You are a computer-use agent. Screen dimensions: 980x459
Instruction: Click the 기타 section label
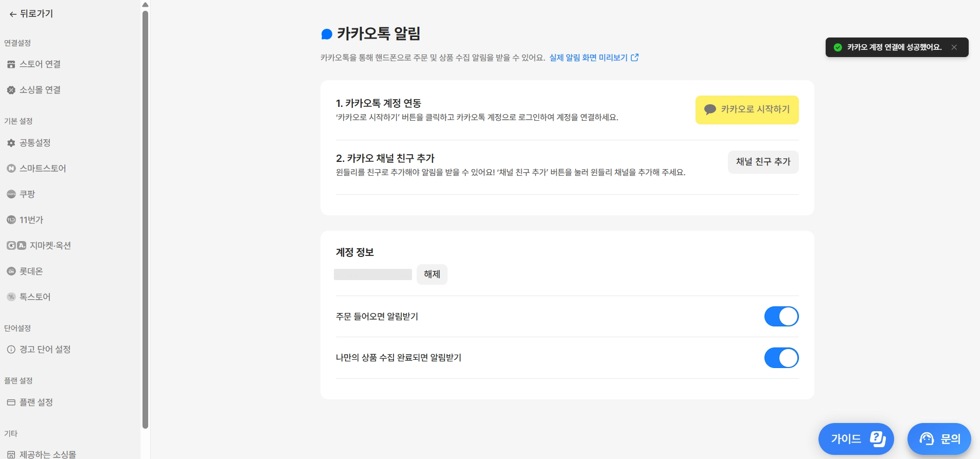(11, 434)
